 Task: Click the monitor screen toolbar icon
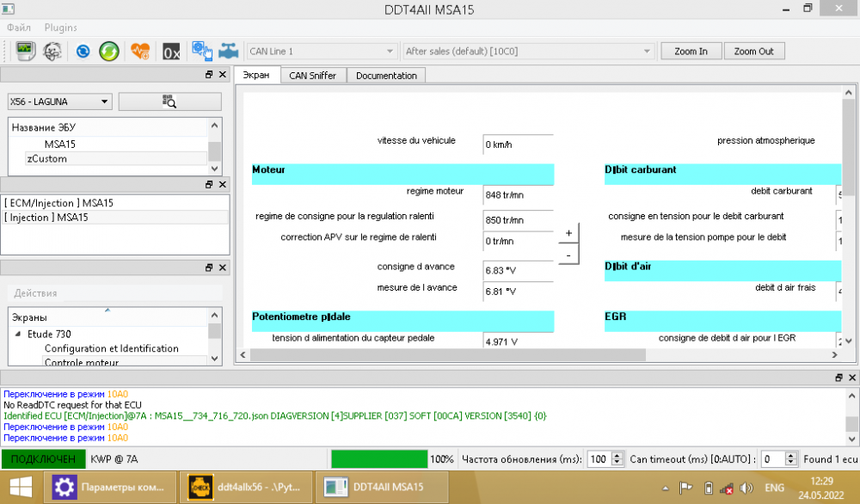pos(25,51)
